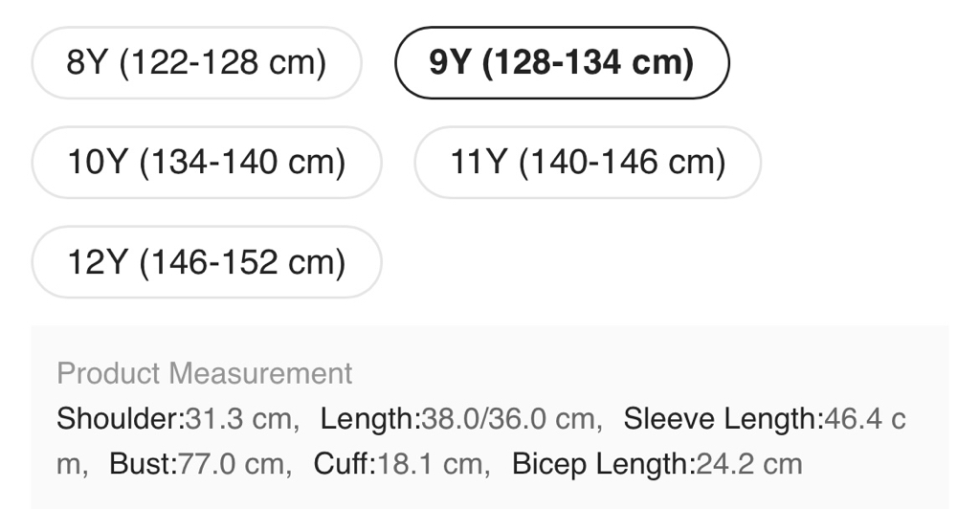980x509 pixels.
Task: Click the Product Measurement heading
Action: coord(205,373)
